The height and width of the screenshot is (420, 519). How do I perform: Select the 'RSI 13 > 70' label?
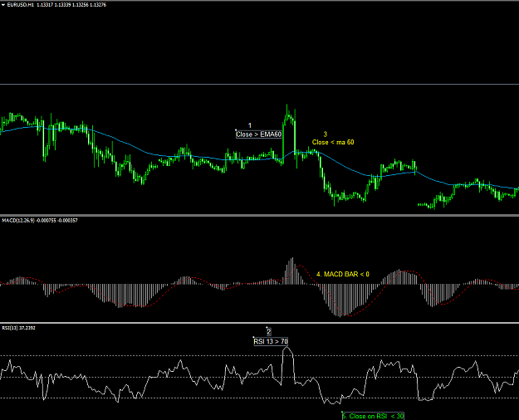coord(271,341)
